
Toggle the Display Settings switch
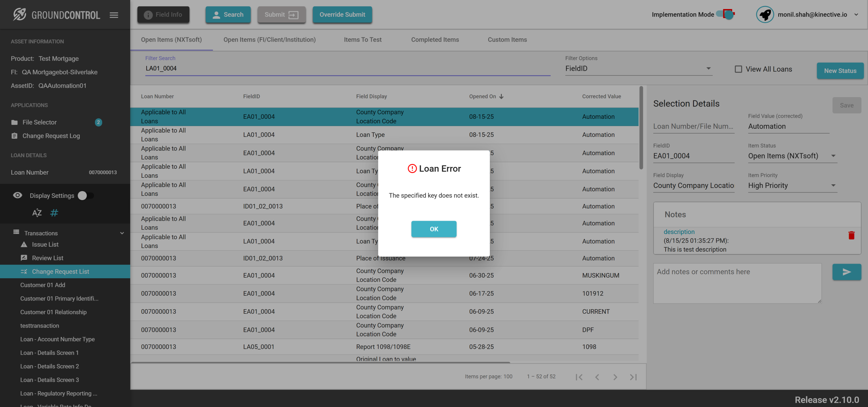pos(86,195)
